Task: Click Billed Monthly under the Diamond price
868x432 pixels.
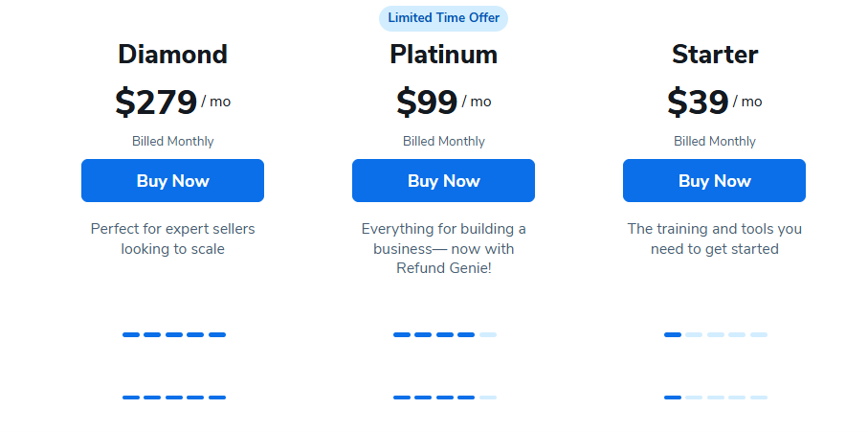Action: [x=172, y=142]
